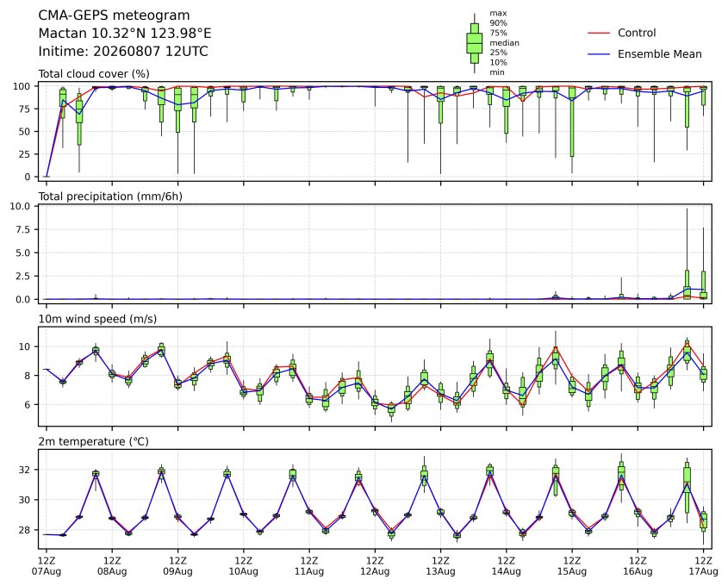Click the '5.0' precipitation axis tick label
728x586 pixels.
22,253
